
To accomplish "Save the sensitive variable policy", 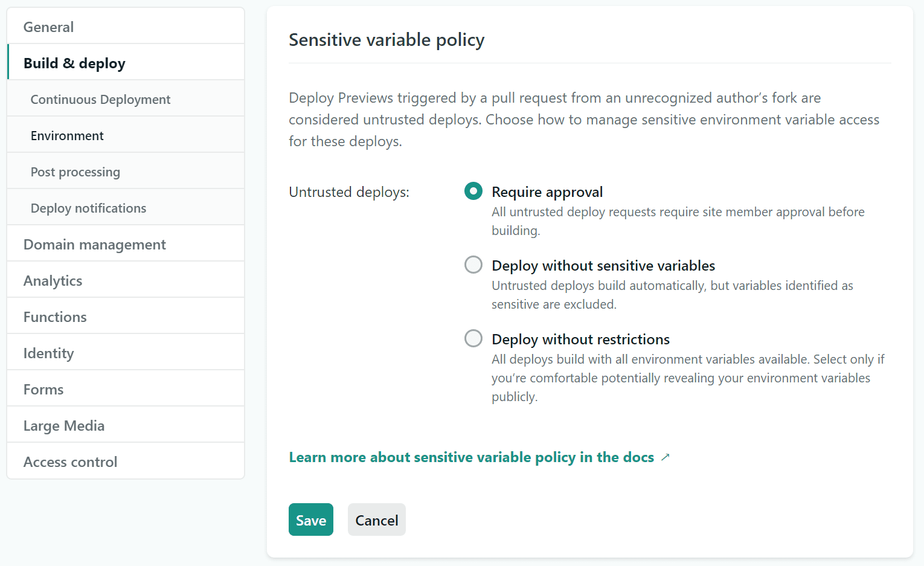I will (310, 520).
